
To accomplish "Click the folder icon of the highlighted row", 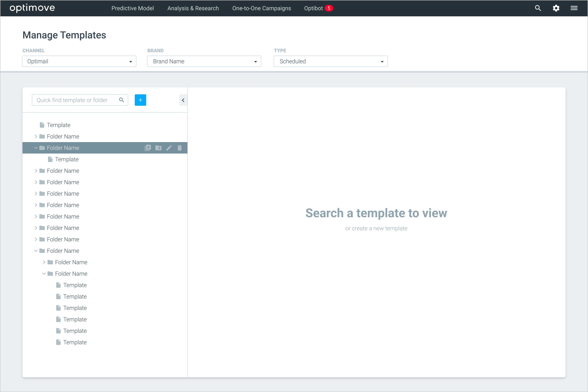I will (42, 148).
